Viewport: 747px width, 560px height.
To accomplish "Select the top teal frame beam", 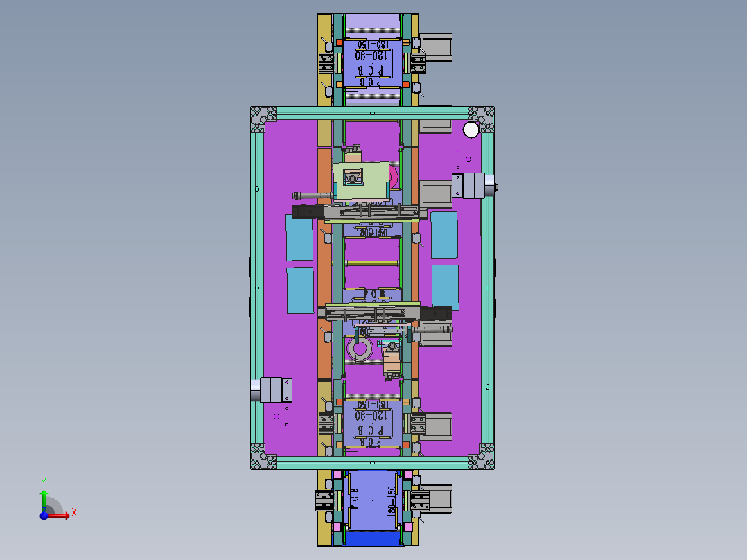I will 373,114.
